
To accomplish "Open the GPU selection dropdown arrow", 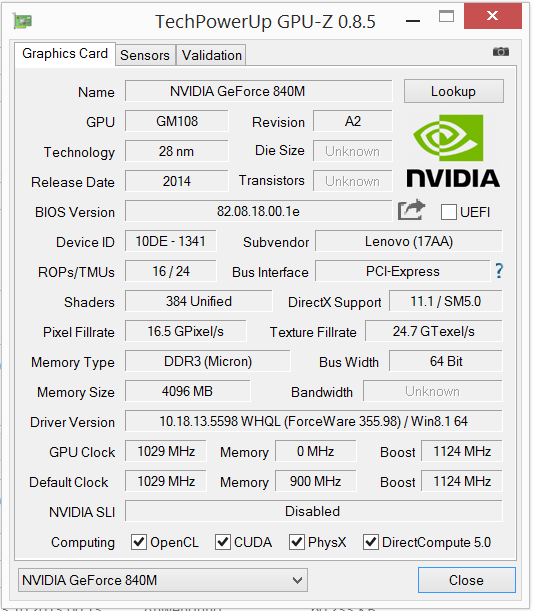I will pos(297,580).
